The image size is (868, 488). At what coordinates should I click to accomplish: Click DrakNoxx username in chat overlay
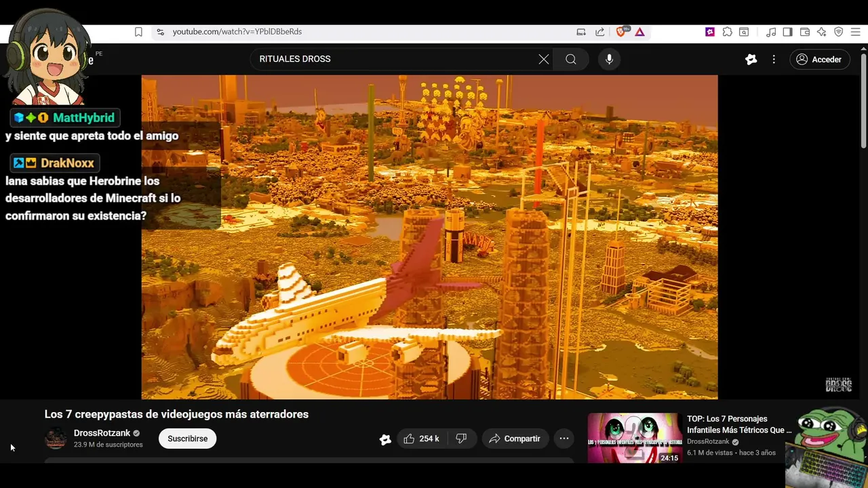[x=67, y=163]
